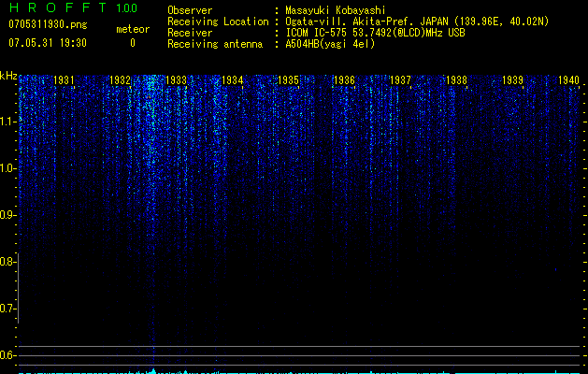
Task: Select observer name Masayuki Kobayashi
Action: pyautogui.click(x=336, y=10)
